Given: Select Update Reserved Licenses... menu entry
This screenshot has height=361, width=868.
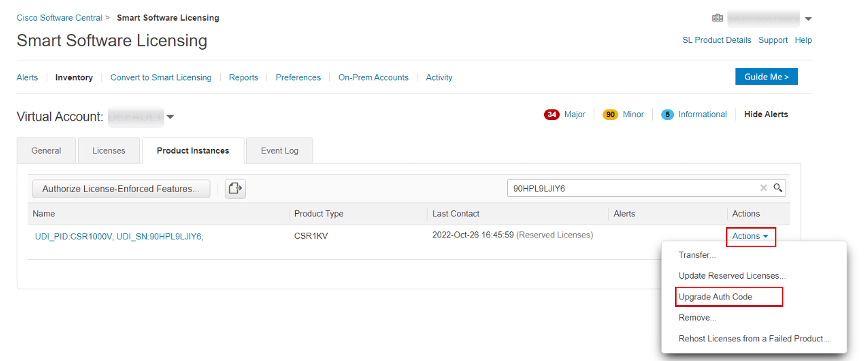Looking at the screenshot, I should (x=732, y=276).
